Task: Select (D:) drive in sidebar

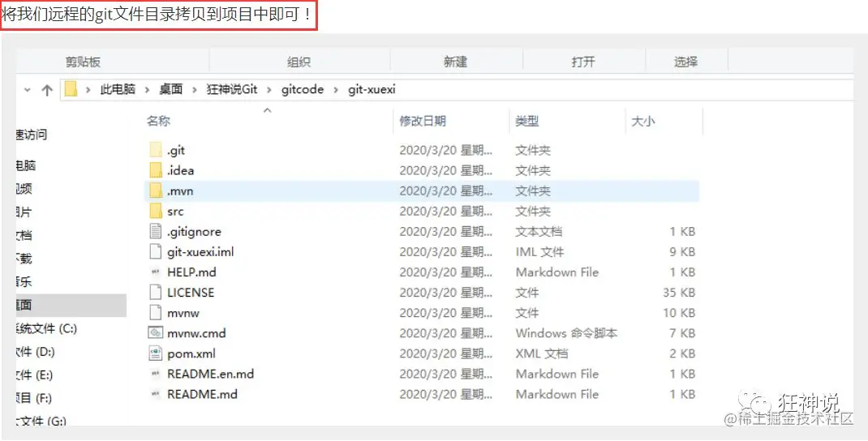Action: pos(36,352)
